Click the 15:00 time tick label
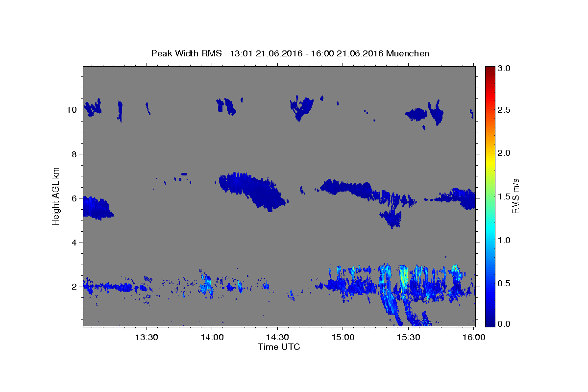This screenshot has height=392, width=588. pyautogui.click(x=343, y=338)
